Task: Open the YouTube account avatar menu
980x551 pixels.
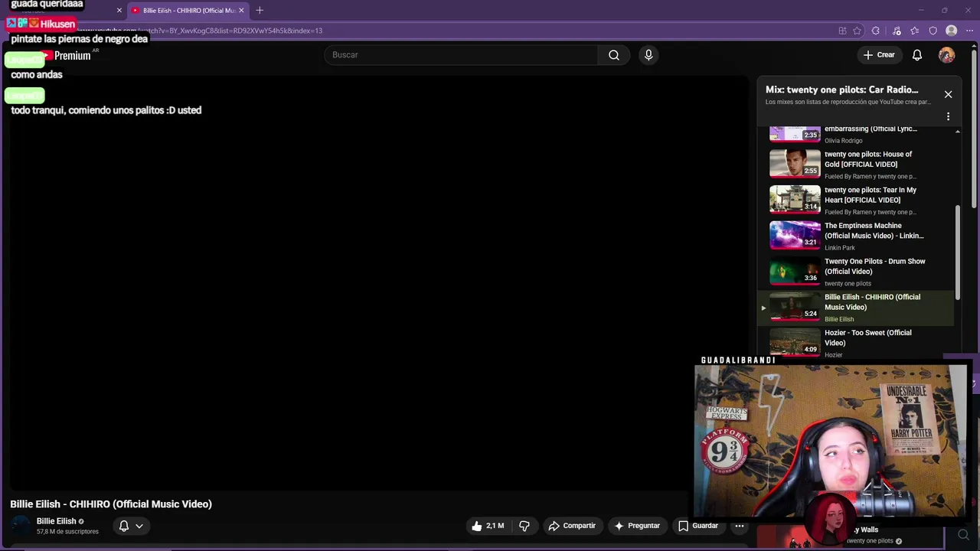Action: (947, 55)
